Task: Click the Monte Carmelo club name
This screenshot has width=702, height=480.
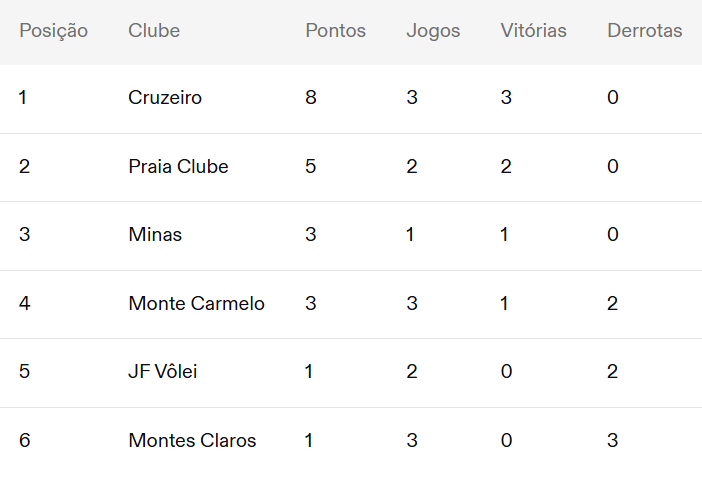Action: (196, 304)
